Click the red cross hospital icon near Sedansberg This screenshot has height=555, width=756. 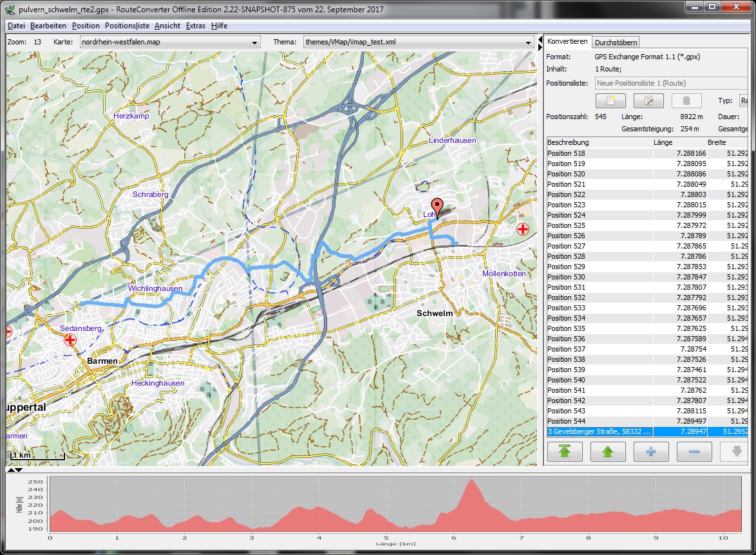71,339
